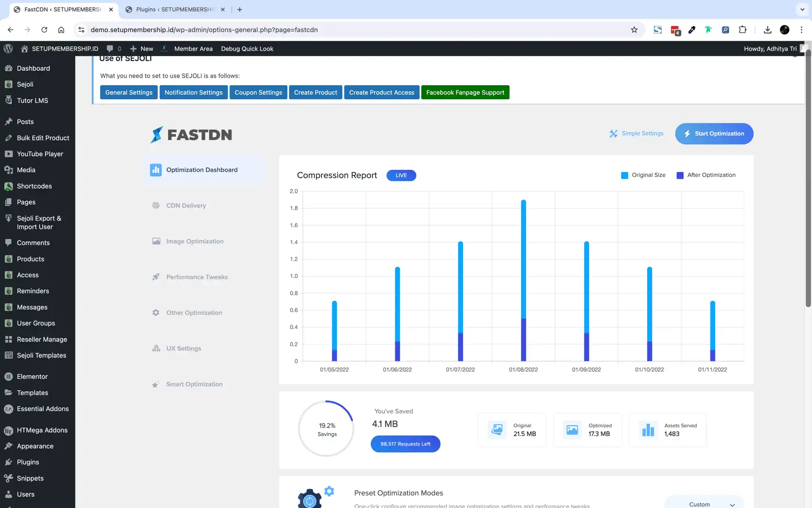Click the WordPress logo in admin bar
The image size is (812, 508).
coord(8,48)
